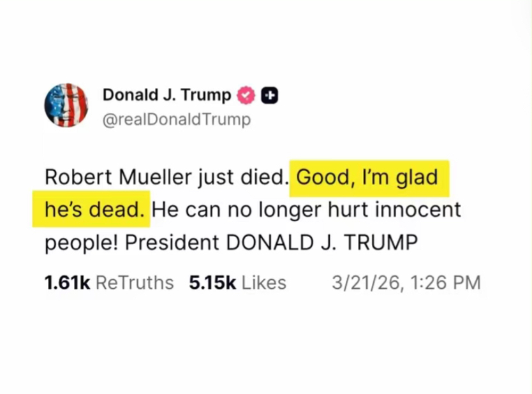Click the red verified checkmark badge
Screen dimensions: 532x394
246,96
